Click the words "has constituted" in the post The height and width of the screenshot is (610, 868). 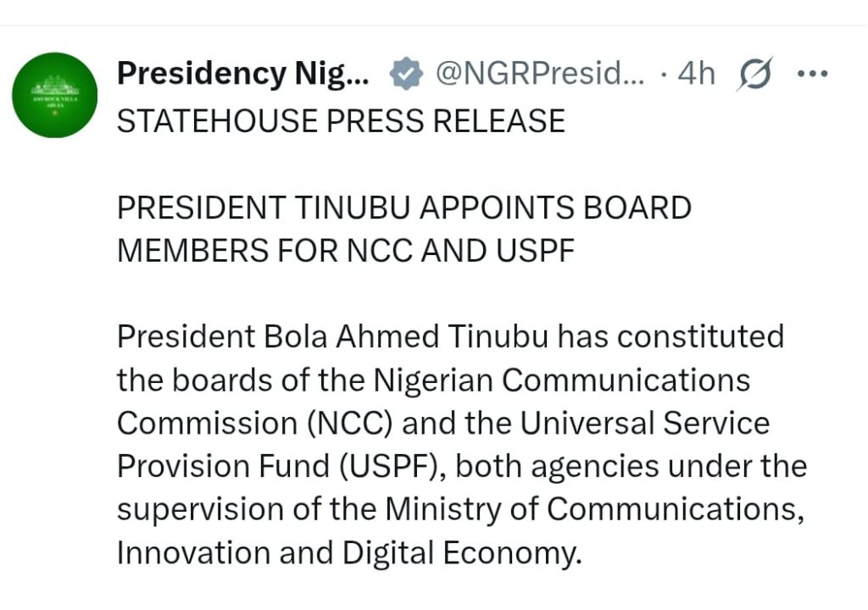[x=671, y=336]
